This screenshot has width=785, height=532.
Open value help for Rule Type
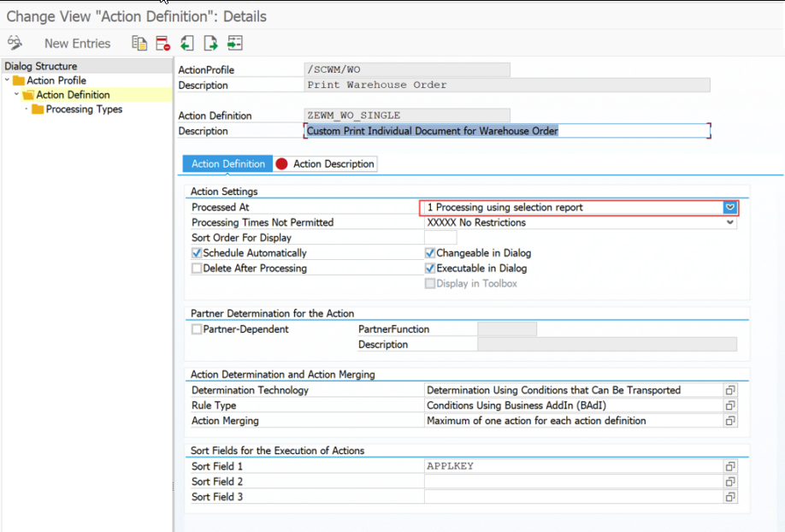[730, 405]
